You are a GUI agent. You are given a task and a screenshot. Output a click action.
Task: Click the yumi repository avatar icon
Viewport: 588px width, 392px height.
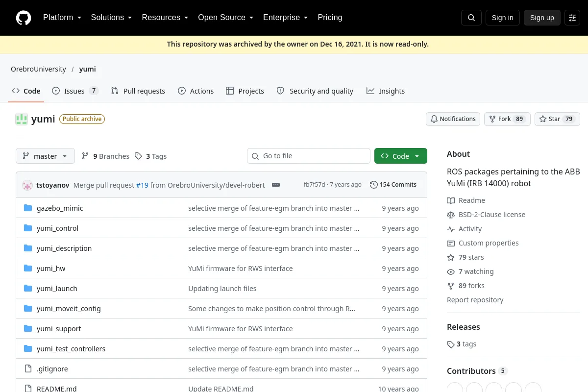point(22,119)
